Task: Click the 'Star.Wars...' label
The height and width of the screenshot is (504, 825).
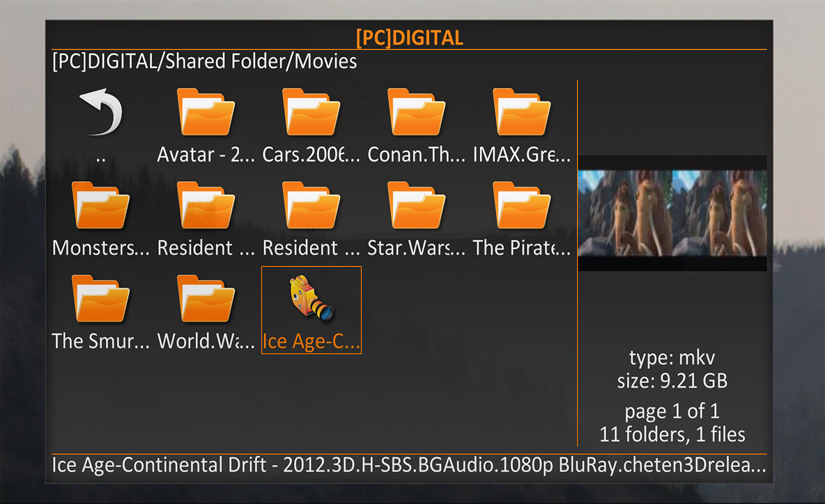Action: tap(416, 248)
